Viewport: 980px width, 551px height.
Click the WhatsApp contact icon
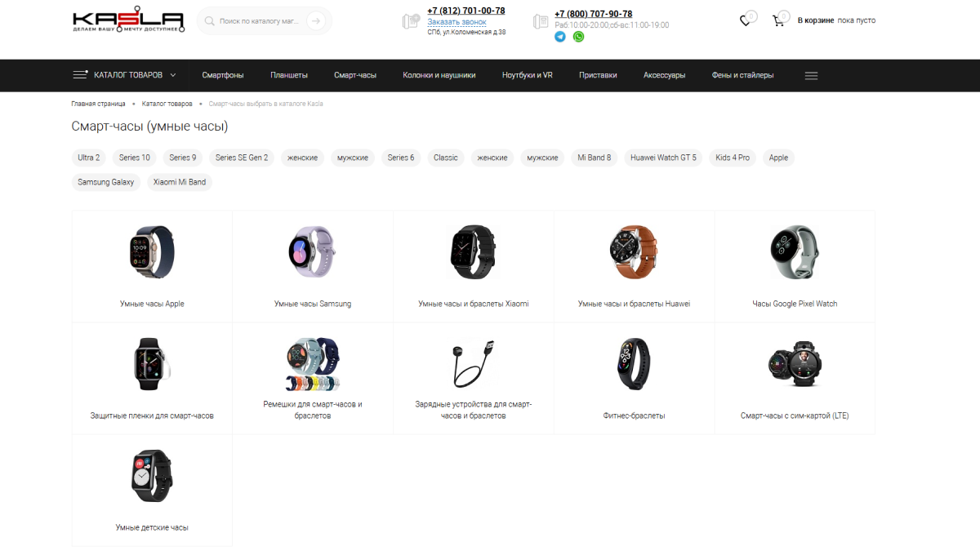pos(578,37)
